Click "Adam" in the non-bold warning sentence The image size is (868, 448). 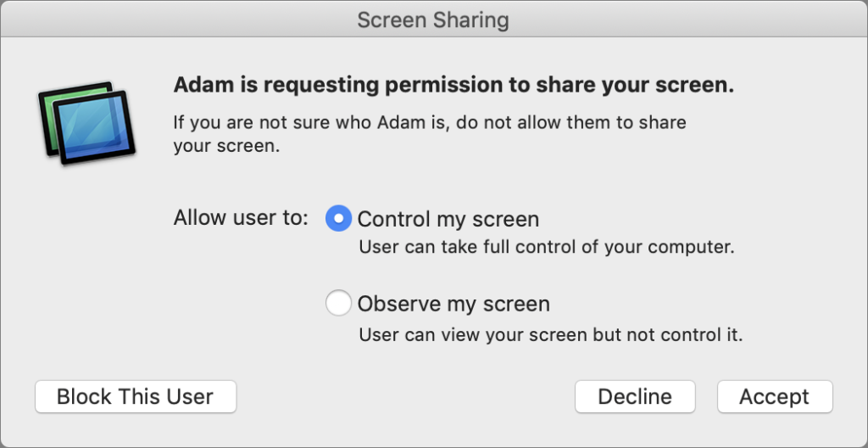(392, 122)
